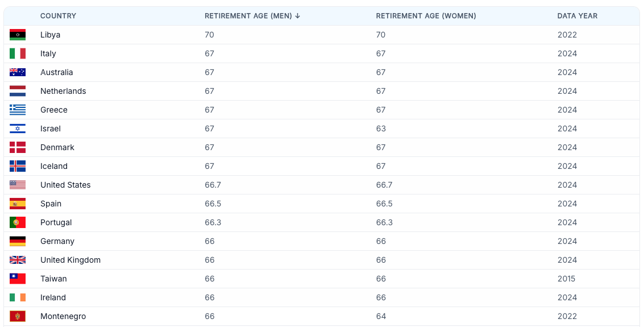Click the United Kingdom flag icon
Screen dimensions: 644x327
point(18,260)
